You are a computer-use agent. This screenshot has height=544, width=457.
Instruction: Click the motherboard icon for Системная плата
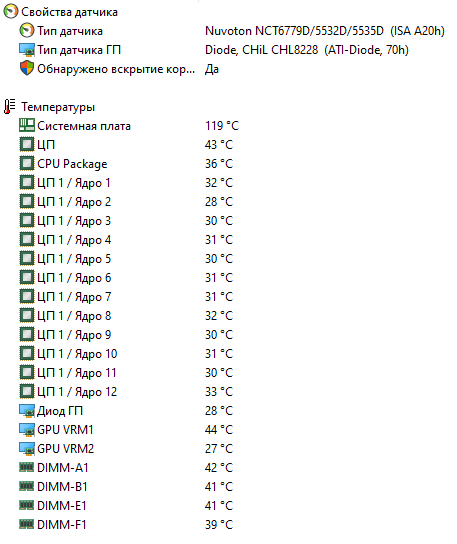coord(27,125)
